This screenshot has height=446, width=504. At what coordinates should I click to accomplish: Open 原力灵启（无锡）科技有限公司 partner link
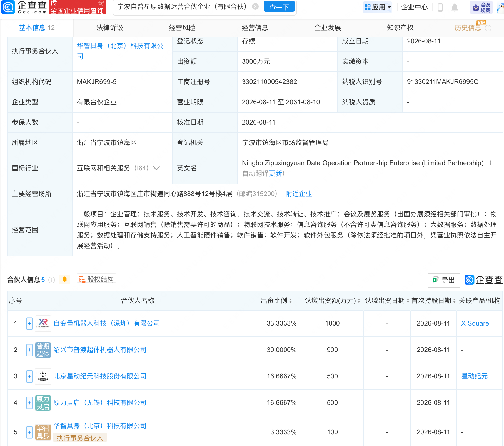pyautogui.click(x=100, y=403)
